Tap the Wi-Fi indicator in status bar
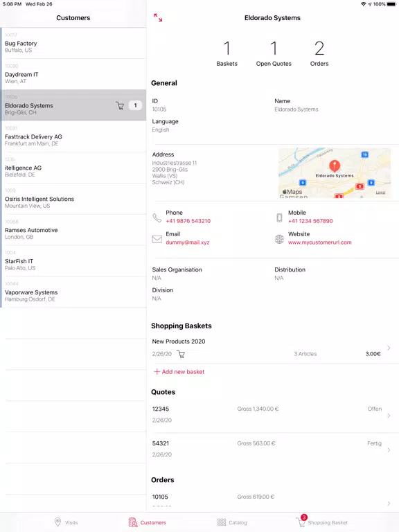 click(x=363, y=4)
